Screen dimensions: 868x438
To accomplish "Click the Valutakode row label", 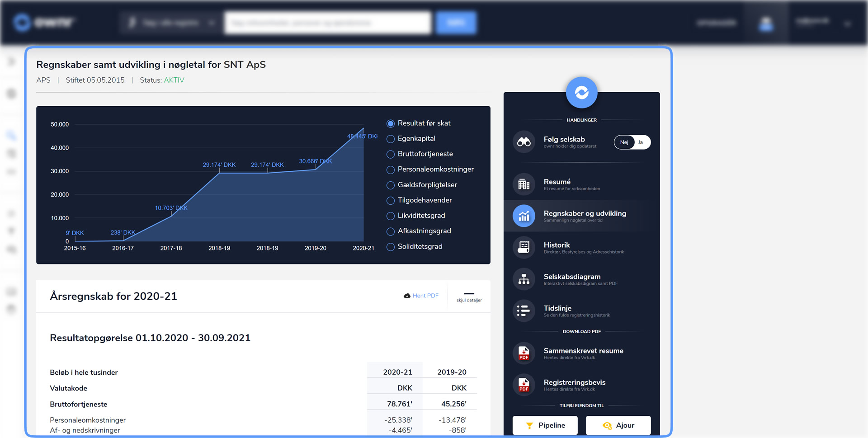I will click(x=68, y=388).
